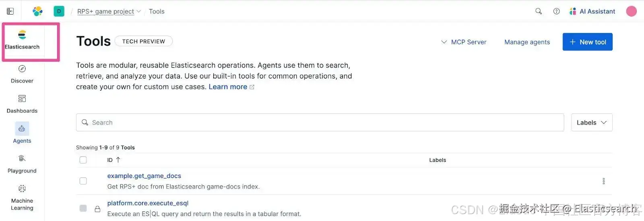The height and width of the screenshot is (221, 644).
Task: Open the Playground sidebar icon
Action: tap(22, 159)
